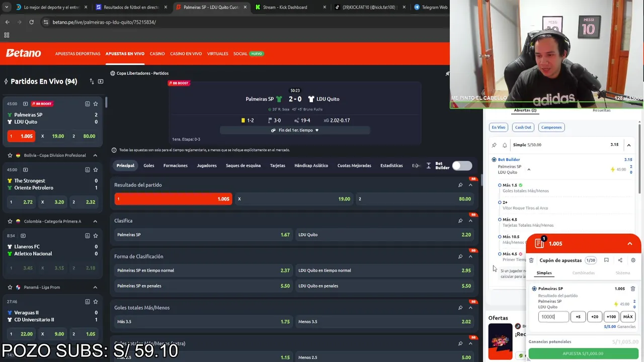Switch to the Stream - Kick Dashboard browser tab
Viewport: 644px width, 362px height.
[x=285, y=7]
